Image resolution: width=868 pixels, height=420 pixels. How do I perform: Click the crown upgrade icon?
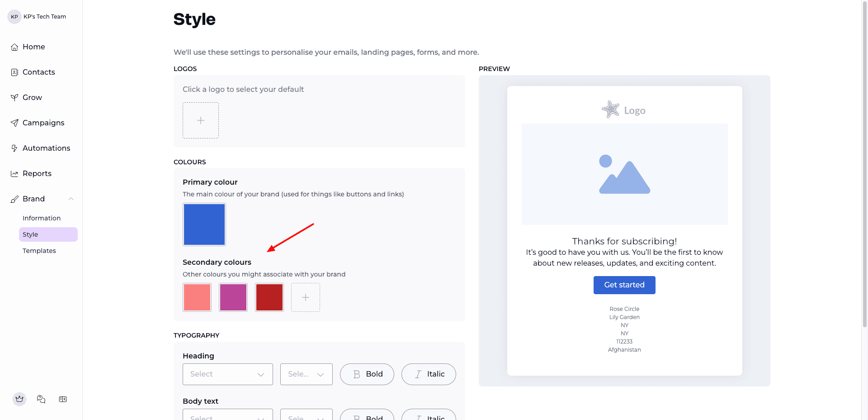(x=19, y=399)
